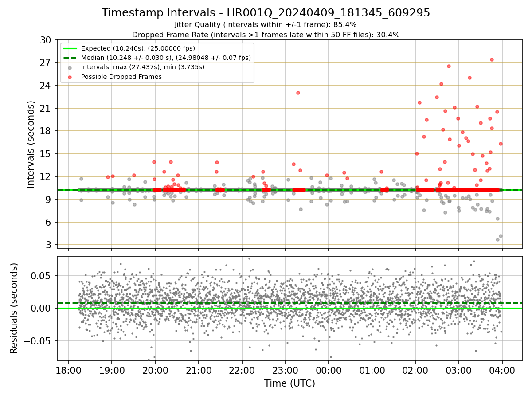Click the gray dot marker in legend
Viewport: 532px width, 399px height.
(70, 67)
